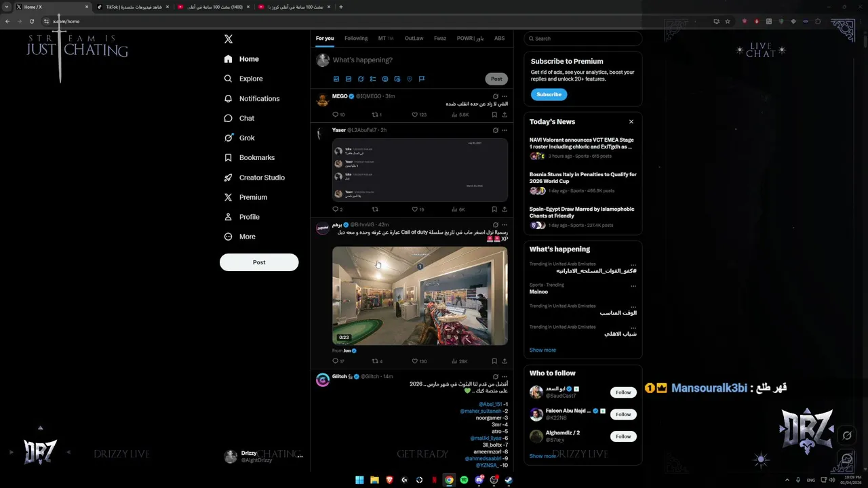Follow Alghamdiz / 2
Viewport: 868px width, 488px height.
coord(623,436)
